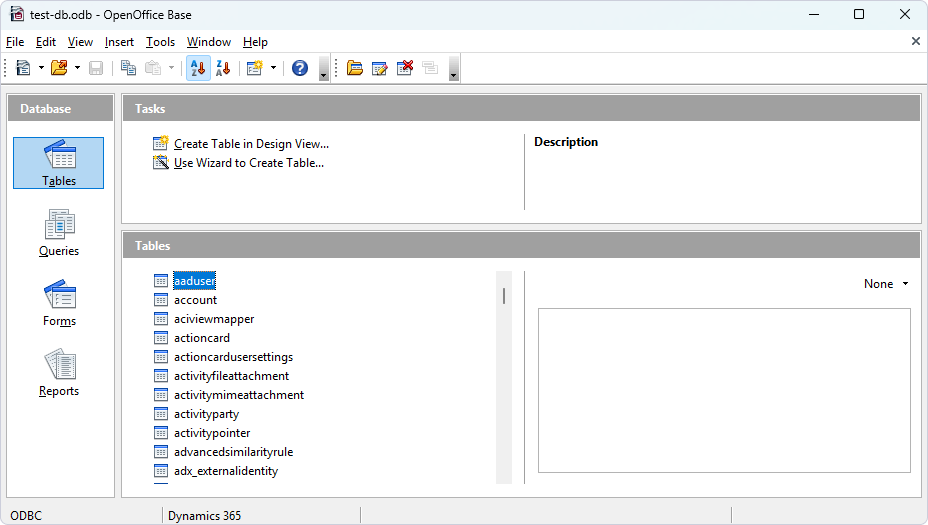Select Tables in Database pane

point(59,163)
